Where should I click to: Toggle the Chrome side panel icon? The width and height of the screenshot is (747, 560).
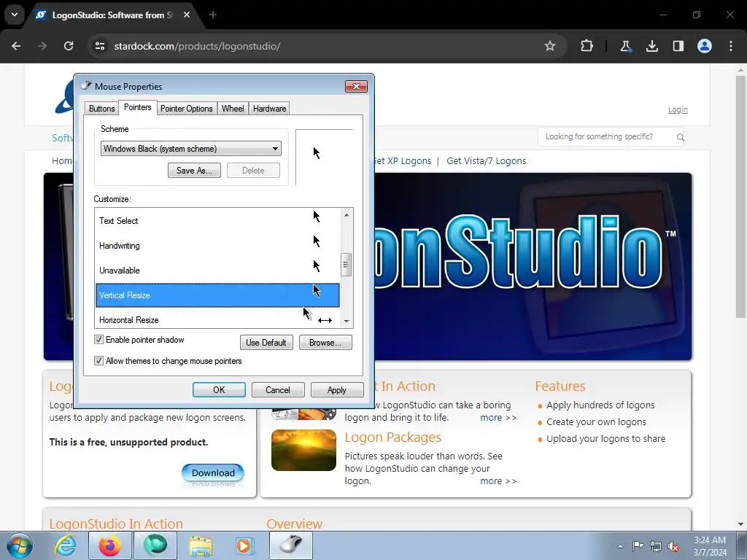tap(678, 46)
